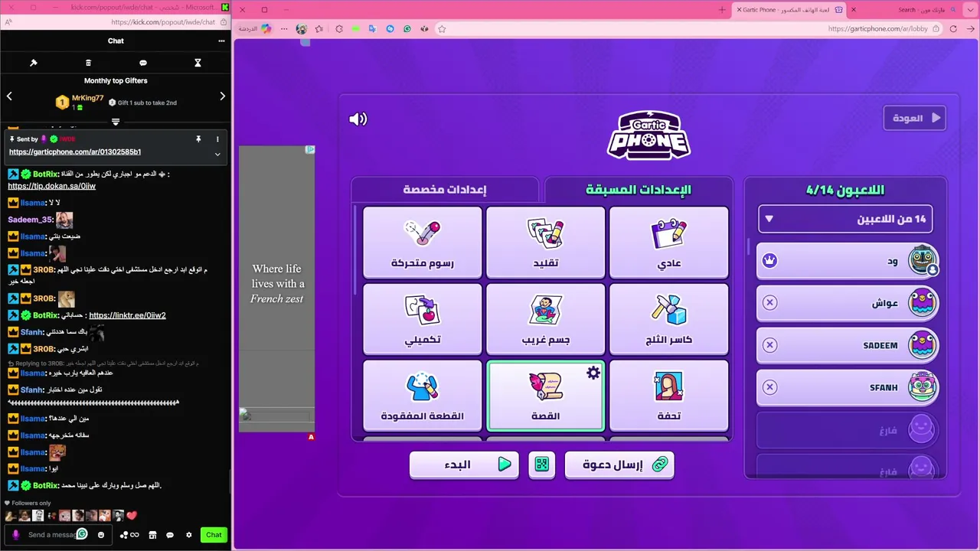This screenshot has height=551, width=980.
Task: Show the QR code invite button
Action: pyautogui.click(x=542, y=464)
